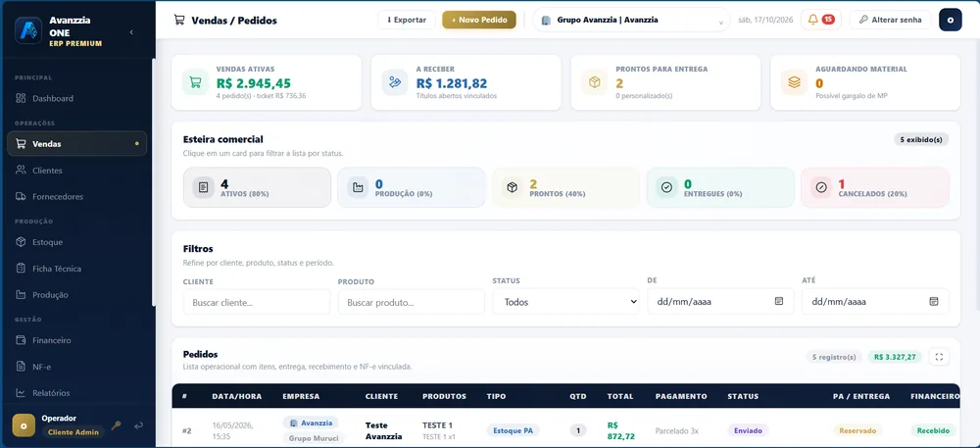Open the NF-e sidebar item
This screenshot has width=980, height=448.
(76, 367)
